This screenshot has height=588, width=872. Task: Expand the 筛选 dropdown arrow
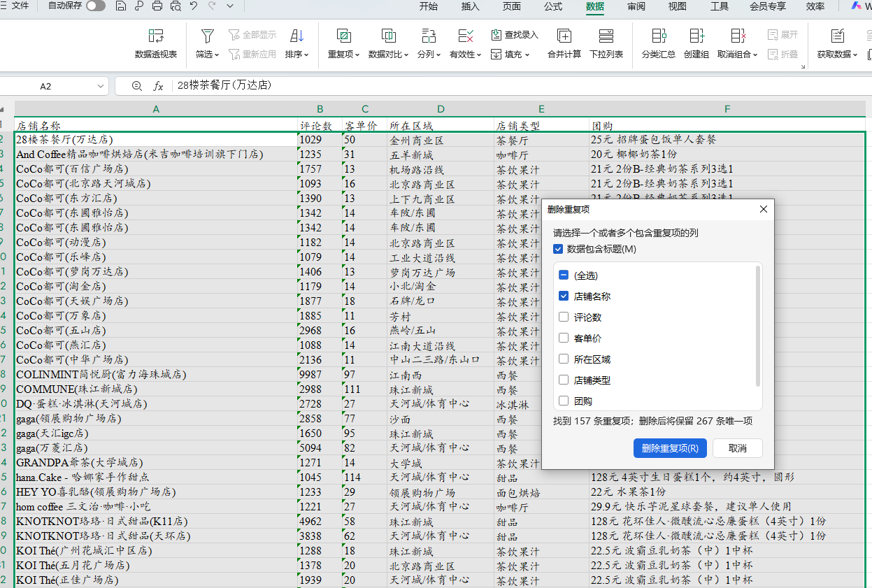click(x=217, y=55)
